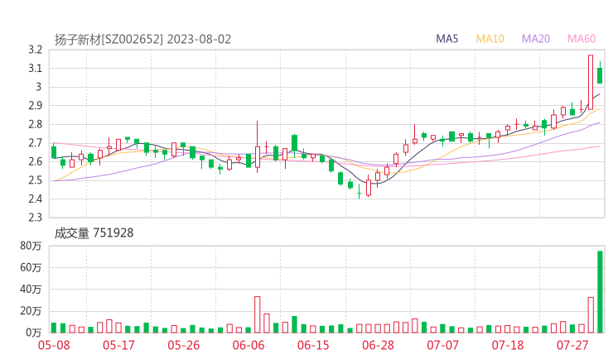613x364 pixels.
Task: Click the 06-28 date axis label
Action: 378,345
